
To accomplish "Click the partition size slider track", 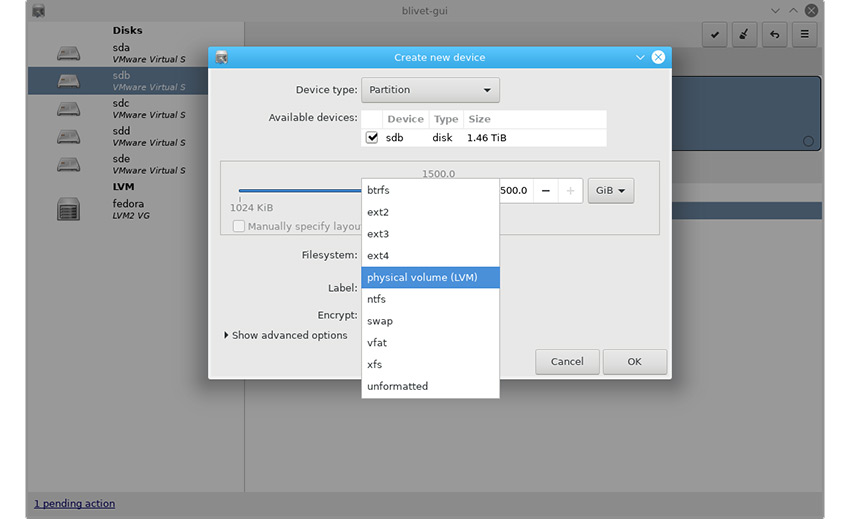I will (x=300, y=190).
